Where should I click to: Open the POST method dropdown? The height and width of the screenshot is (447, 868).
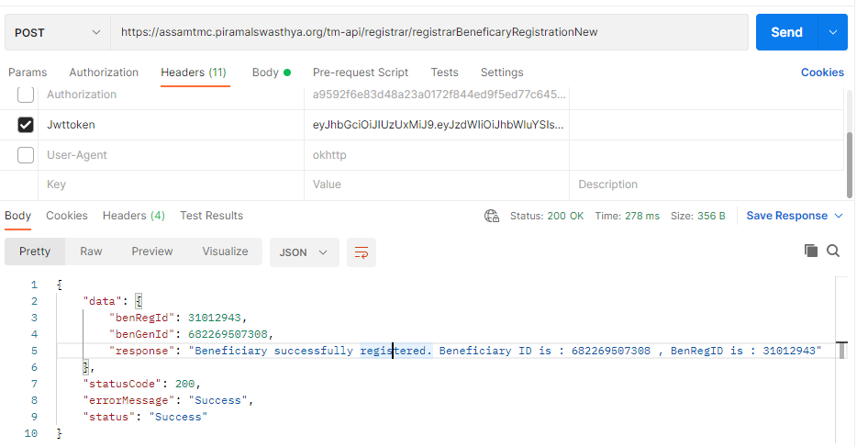(x=56, y=32)
